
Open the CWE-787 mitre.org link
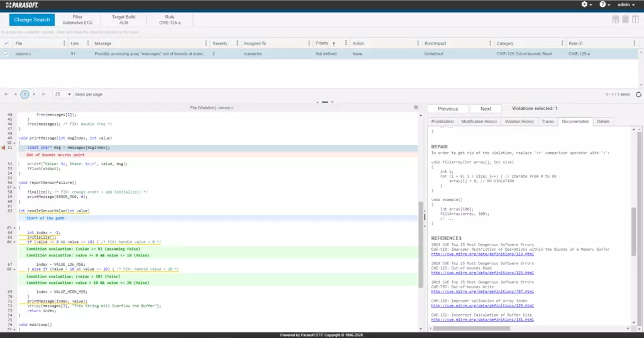coord(482,292)
